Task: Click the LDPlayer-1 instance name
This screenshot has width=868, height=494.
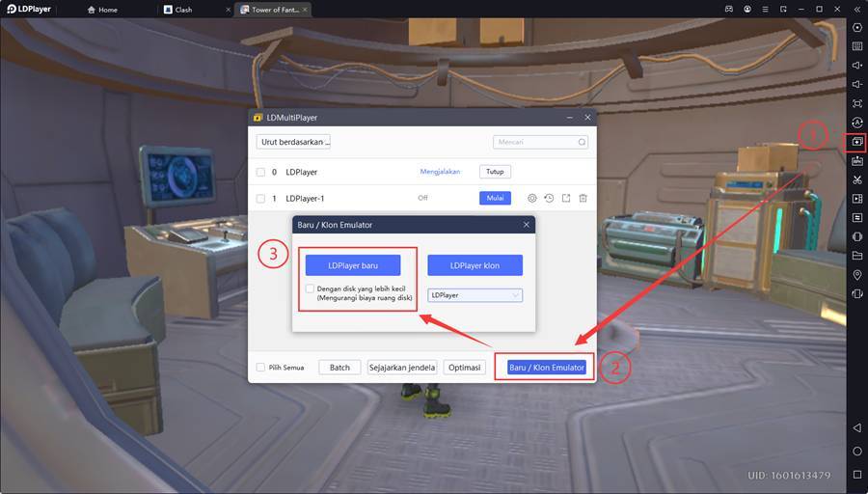Action: pos(305,198)
